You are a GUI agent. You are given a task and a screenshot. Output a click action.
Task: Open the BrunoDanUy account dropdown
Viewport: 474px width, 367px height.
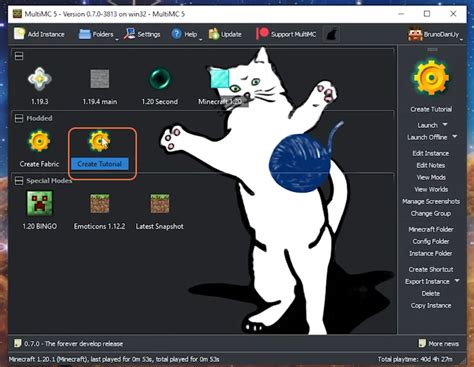436,34
